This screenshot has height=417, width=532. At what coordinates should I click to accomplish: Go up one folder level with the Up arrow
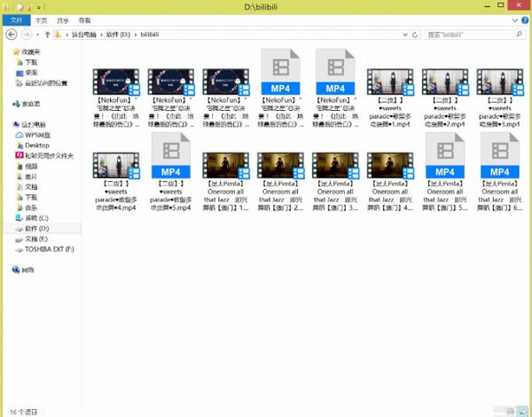tap(48, 35)
